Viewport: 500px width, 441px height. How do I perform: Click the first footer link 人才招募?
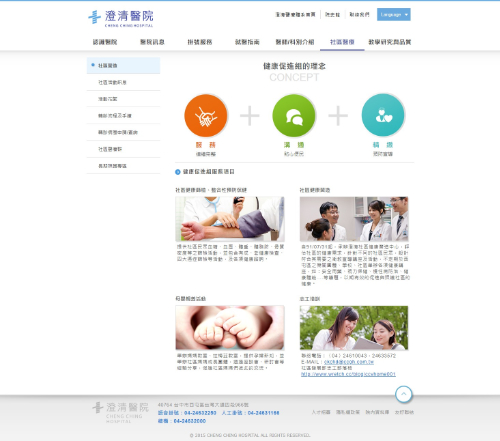pos(321,412)
